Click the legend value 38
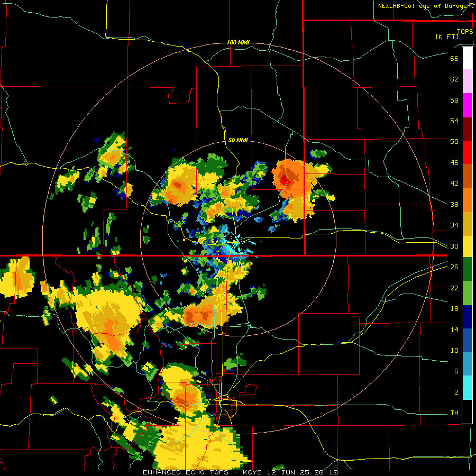The width and height of the screenshot is (476, 476). (x=454, y=204)
